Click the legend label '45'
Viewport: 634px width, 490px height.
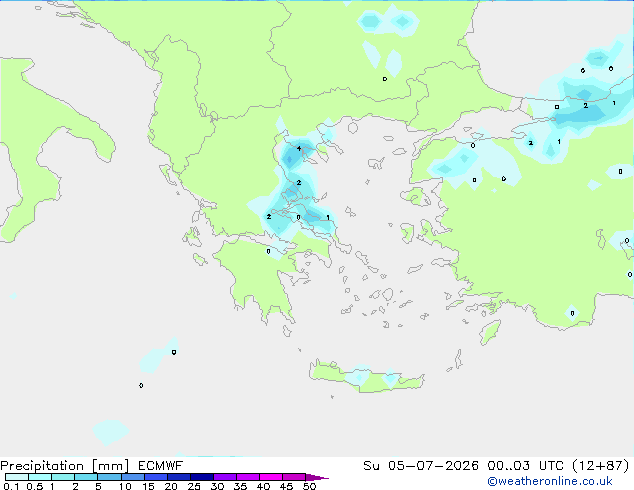tap(286, 486)
